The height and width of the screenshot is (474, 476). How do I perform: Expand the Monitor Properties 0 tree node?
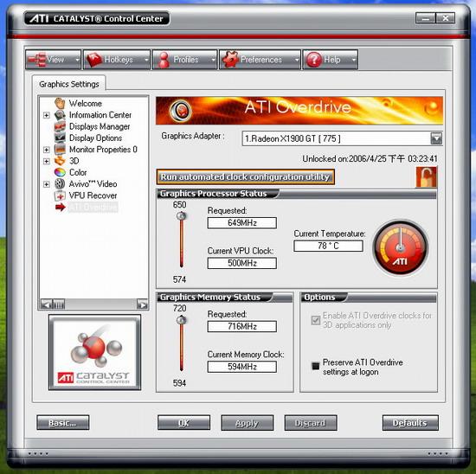click(47, 150)
